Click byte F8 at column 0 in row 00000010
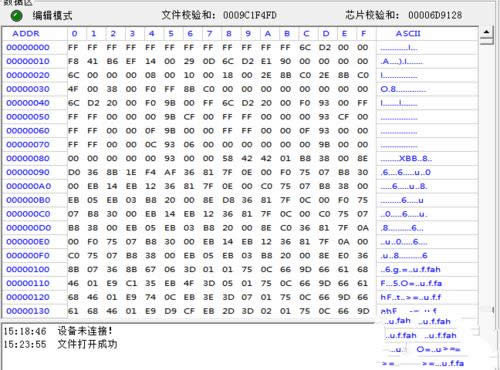Image resolution: width=500 pixels, height=370 pixels. pos(73,61)
